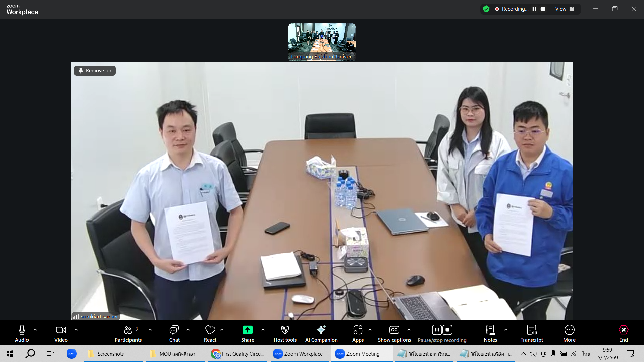Screen dimensions: 644x362
Task: Open the Notes icon
Action: click(490, 330)
